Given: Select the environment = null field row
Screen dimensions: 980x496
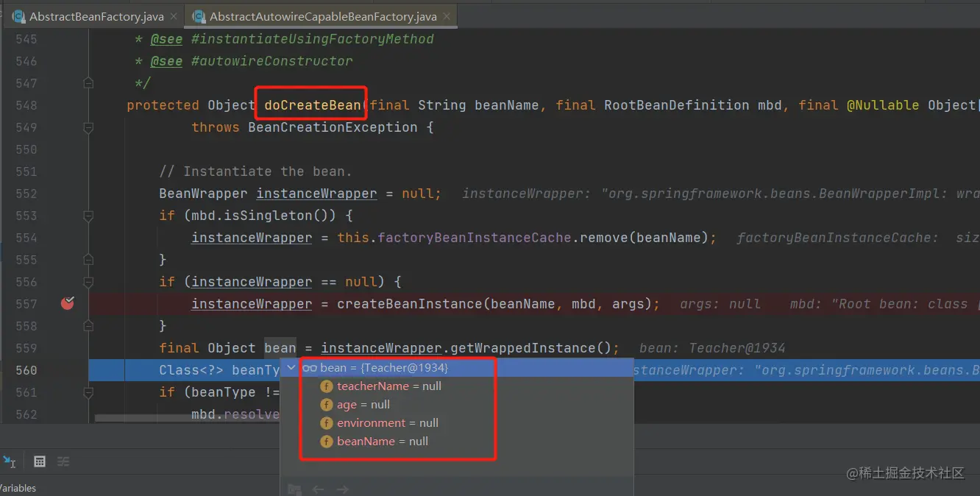Looking at the screenshot, I should [457, 423].
